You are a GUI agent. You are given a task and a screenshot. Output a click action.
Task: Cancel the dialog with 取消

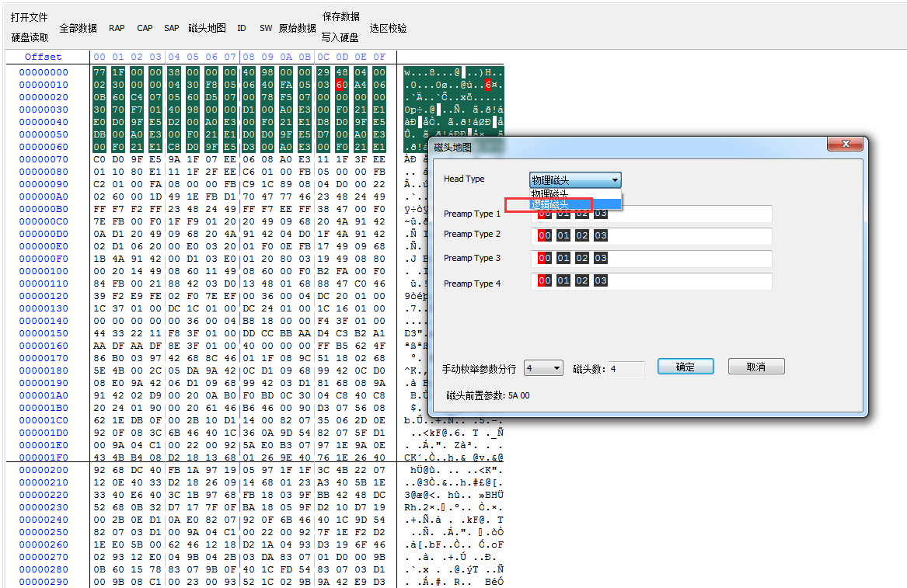click(x=756, y=367)
